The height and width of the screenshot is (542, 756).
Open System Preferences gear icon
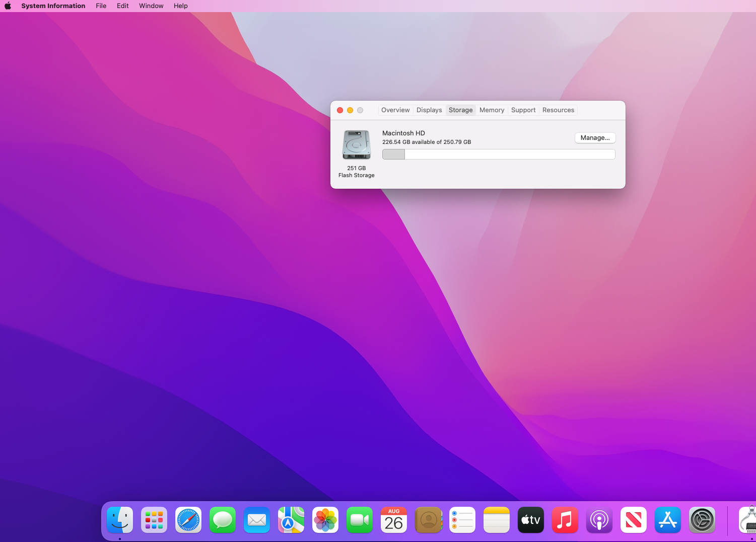702,520
